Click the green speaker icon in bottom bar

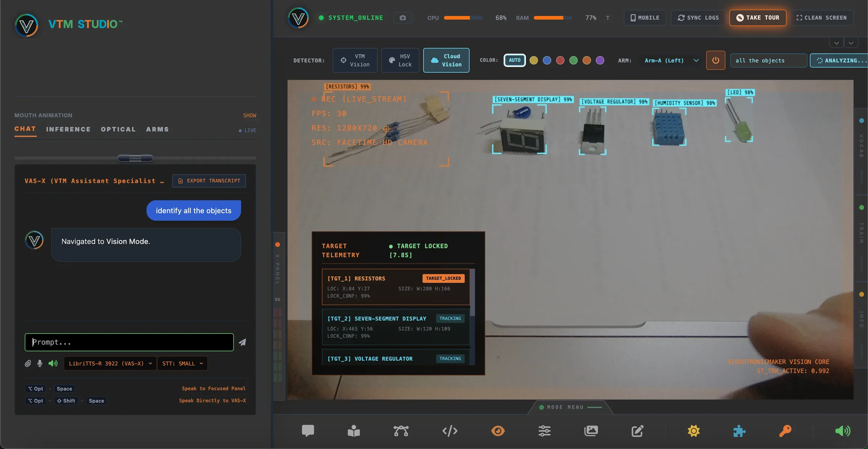[843, 431]
